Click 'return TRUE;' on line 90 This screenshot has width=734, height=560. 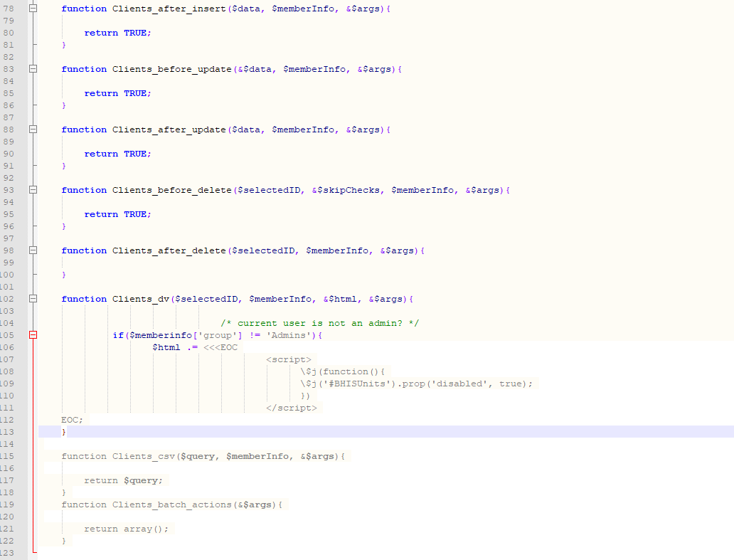(x=118, y=154)
